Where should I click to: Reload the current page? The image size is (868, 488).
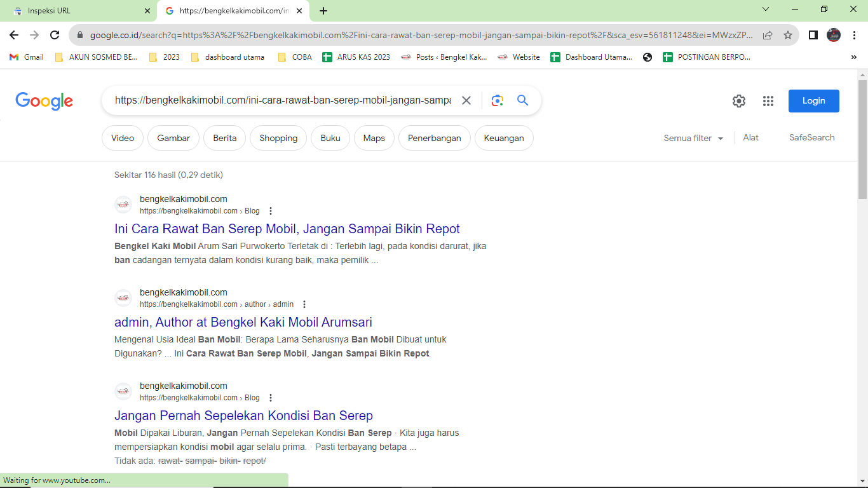point(55,35)
